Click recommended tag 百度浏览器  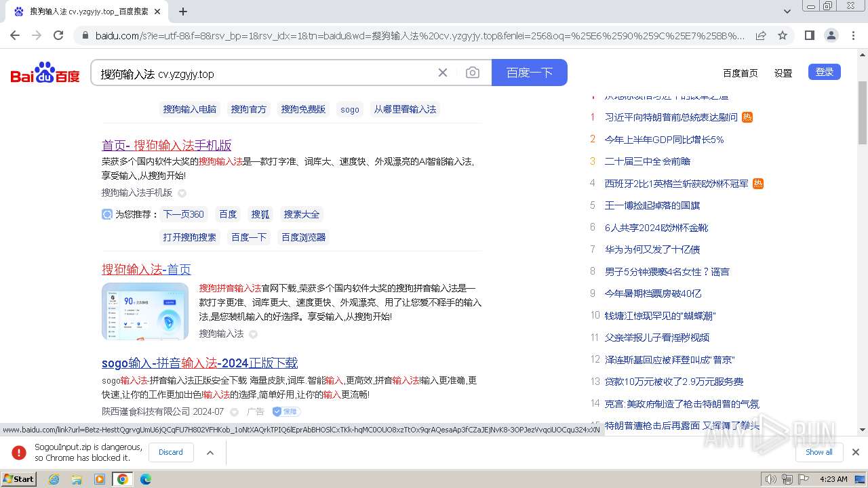click(304, 237)
